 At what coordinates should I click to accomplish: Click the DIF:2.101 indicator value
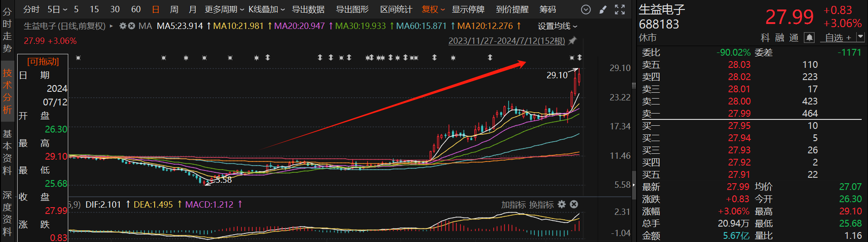(x=103, y=205)
